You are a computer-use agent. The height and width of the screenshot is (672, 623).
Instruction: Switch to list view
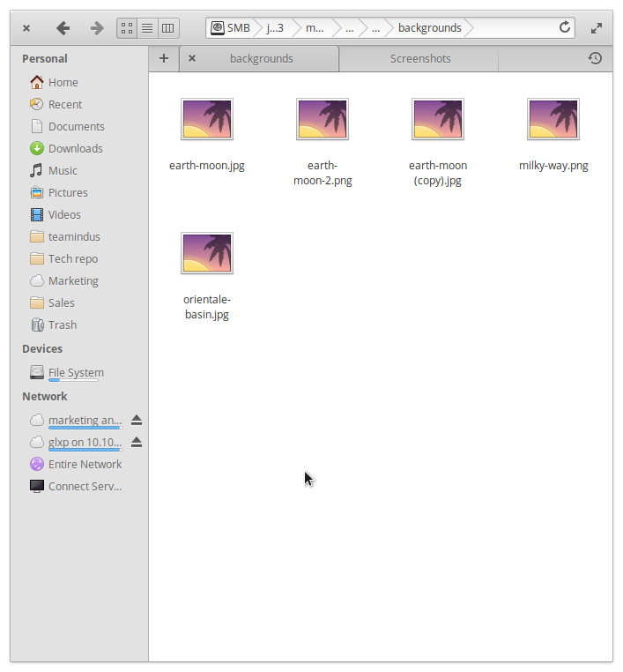(x=147, y=28)
